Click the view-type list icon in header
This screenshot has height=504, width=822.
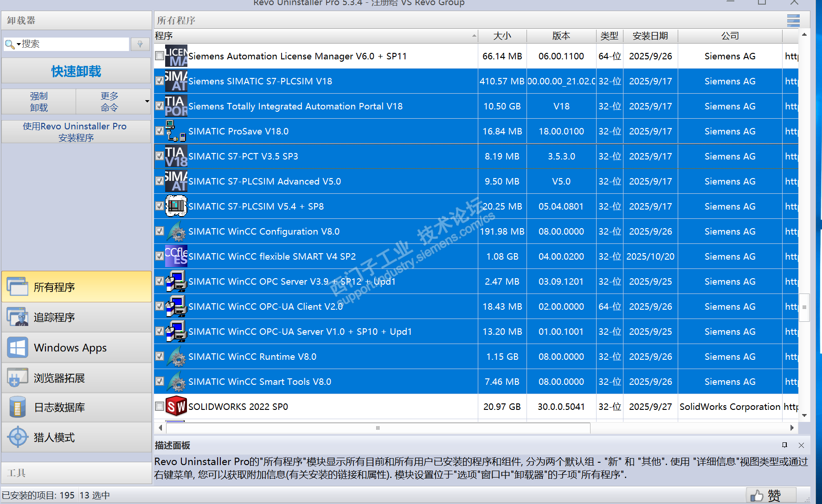(x=793, y=20)
